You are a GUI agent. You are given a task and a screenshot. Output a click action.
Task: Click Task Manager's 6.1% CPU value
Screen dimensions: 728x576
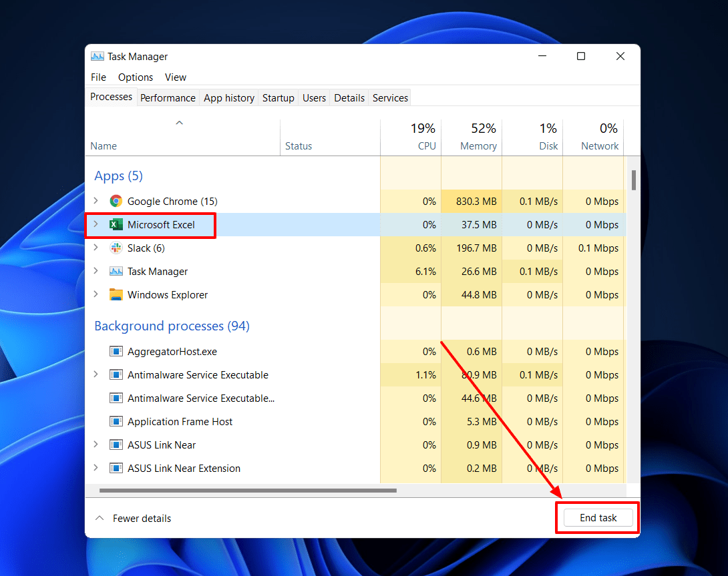point(425,272)
